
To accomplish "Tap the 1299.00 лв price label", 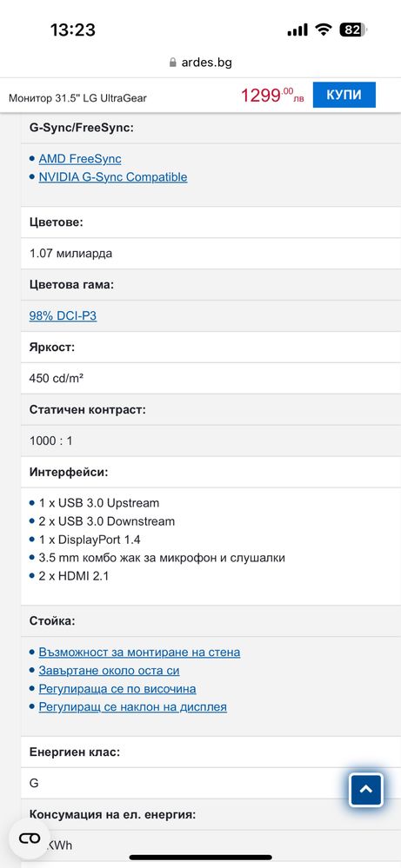I will pos(272,96).
